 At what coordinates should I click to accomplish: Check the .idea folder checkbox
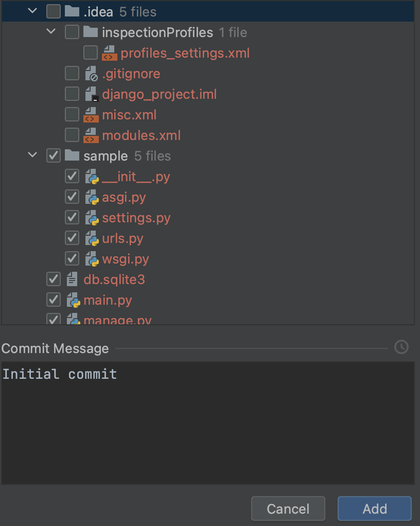point(54,11)
